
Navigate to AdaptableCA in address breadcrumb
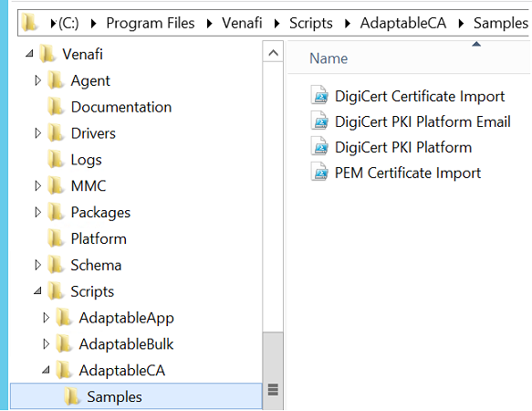pos(403,23)
